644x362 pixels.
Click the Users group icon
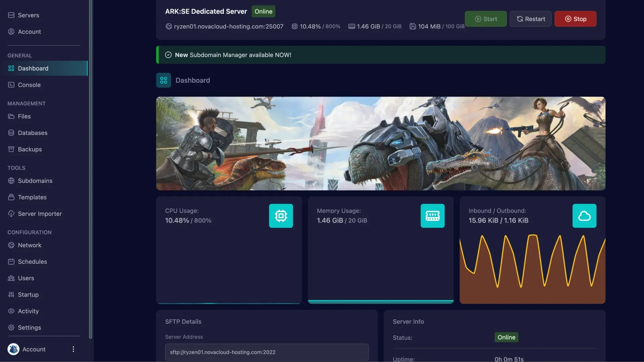11,278
